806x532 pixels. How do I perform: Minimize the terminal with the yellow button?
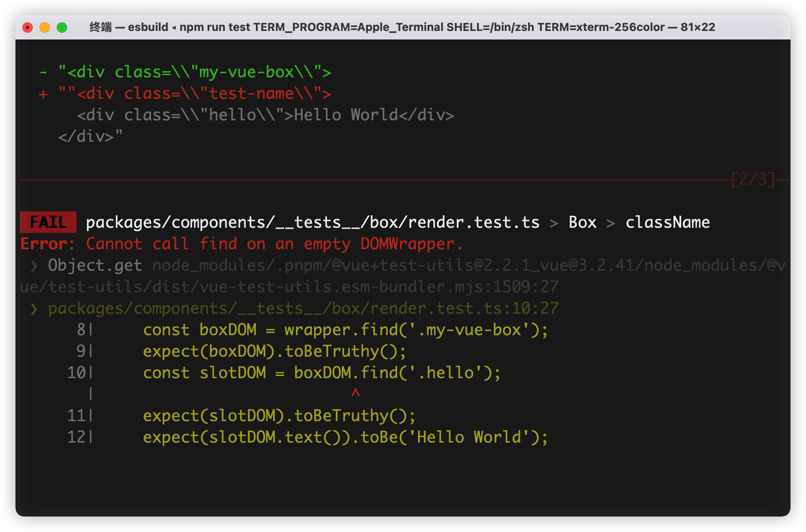[x=45, y=28]
